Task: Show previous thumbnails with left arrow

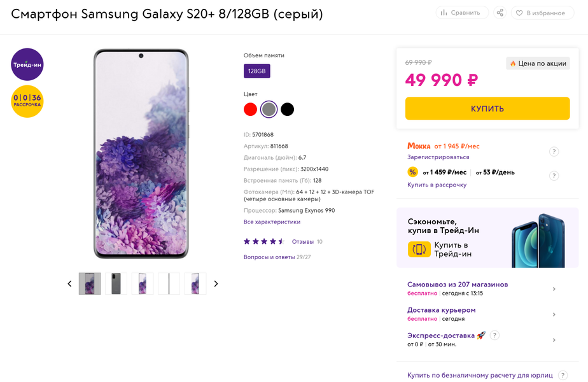Action: [x=69, y=284]
